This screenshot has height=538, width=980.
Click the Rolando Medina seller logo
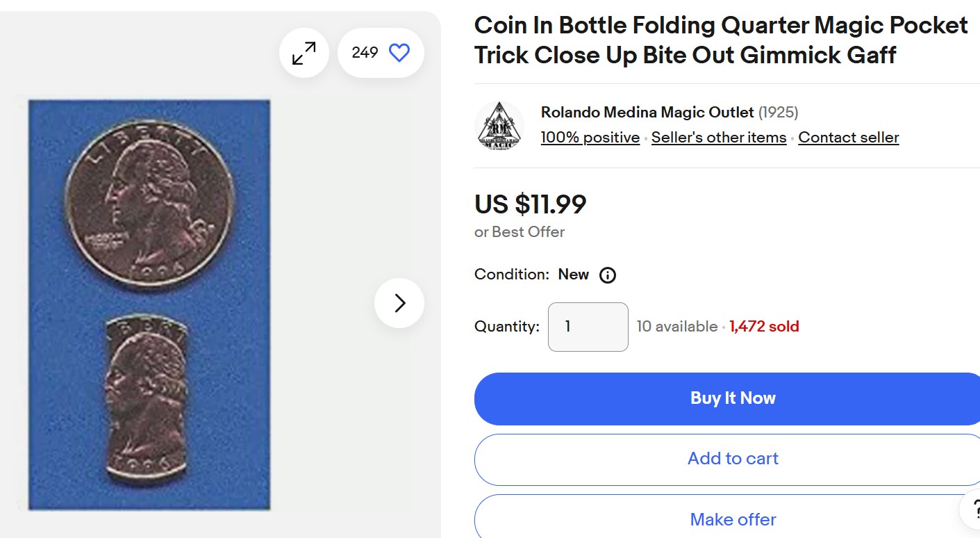499,126
